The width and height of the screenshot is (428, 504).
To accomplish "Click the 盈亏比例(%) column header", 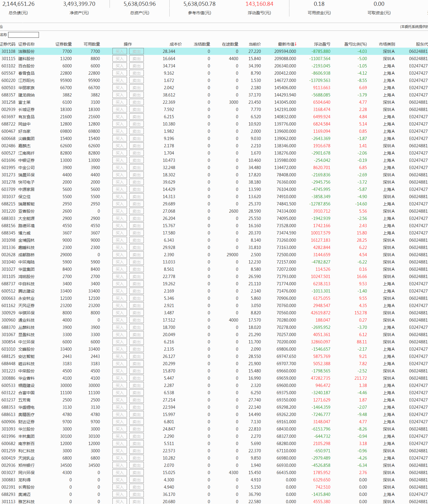I will pos(355,44).
